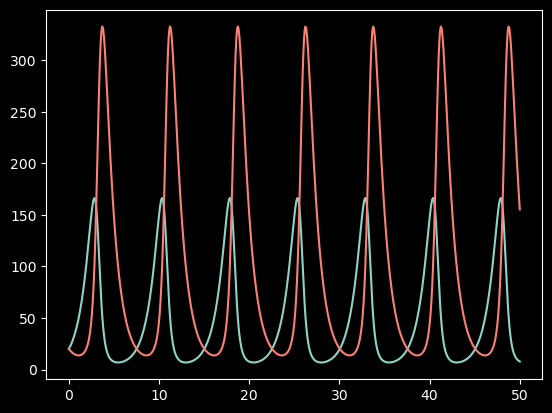Select the 0 label on the horizontal axis
Viewport: 552px width, 413px height.
tap(69, 396)
